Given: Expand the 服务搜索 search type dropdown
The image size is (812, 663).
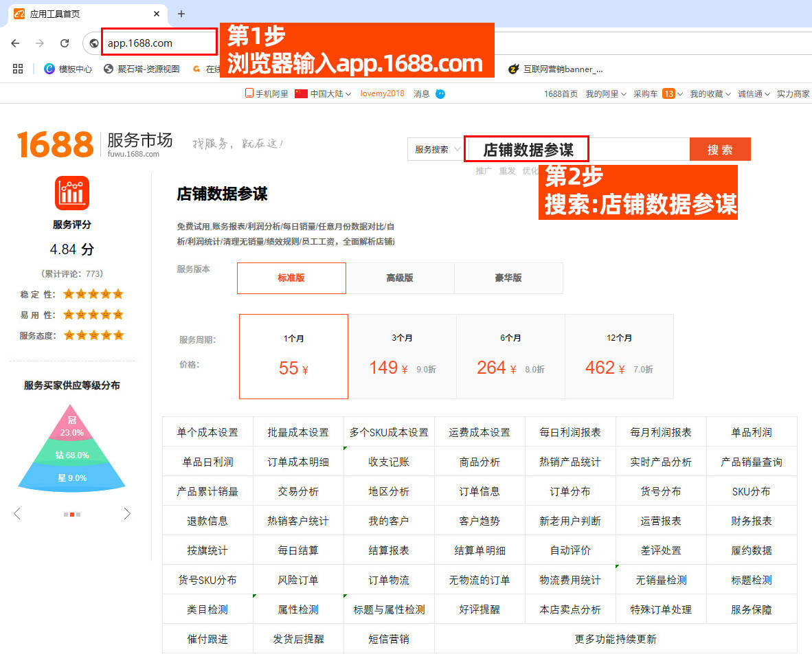Looking at the screenshot, I should pyautogui.click(x=437, y=150).
